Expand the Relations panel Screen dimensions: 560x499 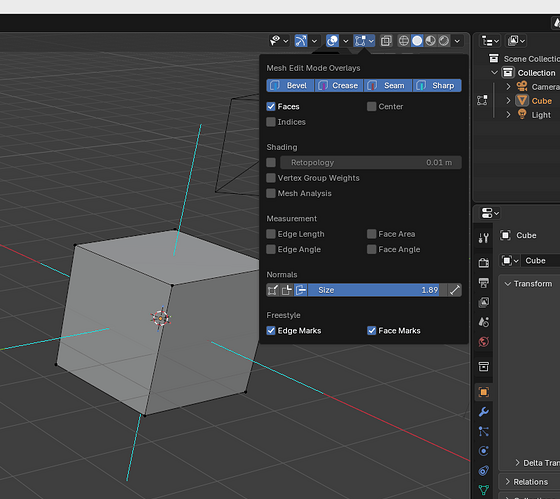tap(529, 482)
